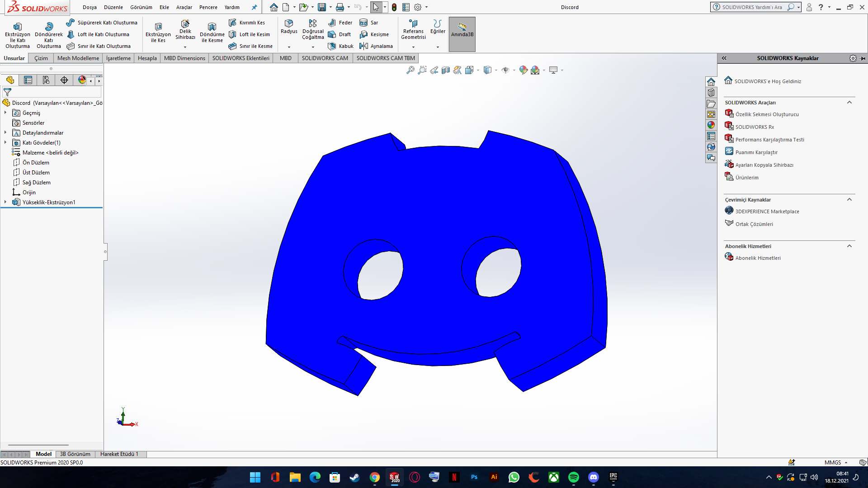The width and height of the screenshot is (868, 488).
Task: Open the ConfigurationManager tab icon
Action: click(46, 80)
